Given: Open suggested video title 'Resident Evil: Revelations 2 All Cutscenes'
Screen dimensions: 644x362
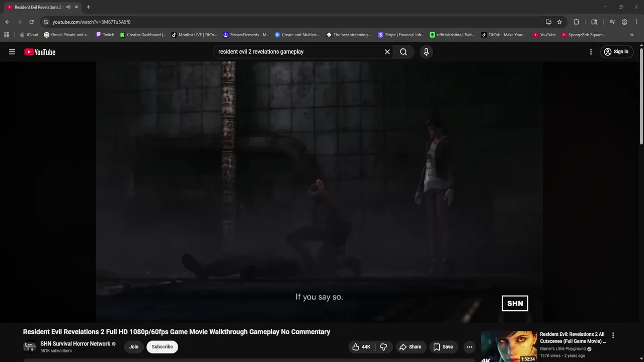Looking at the screenshot, I should point(573,338).
